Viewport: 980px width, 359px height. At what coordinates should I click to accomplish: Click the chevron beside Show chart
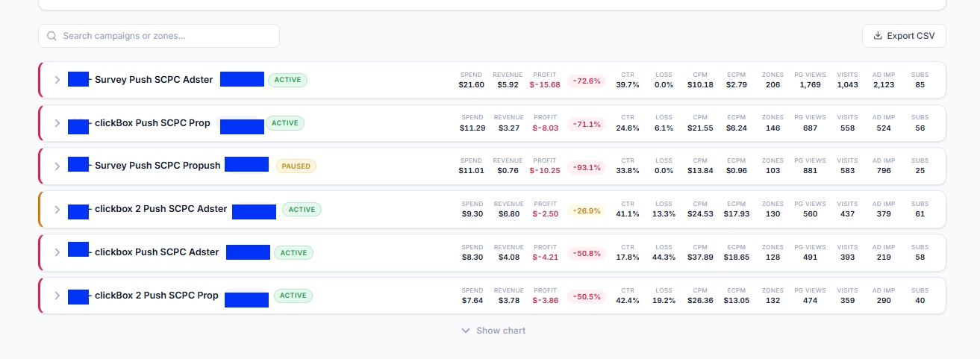point(466,331)
